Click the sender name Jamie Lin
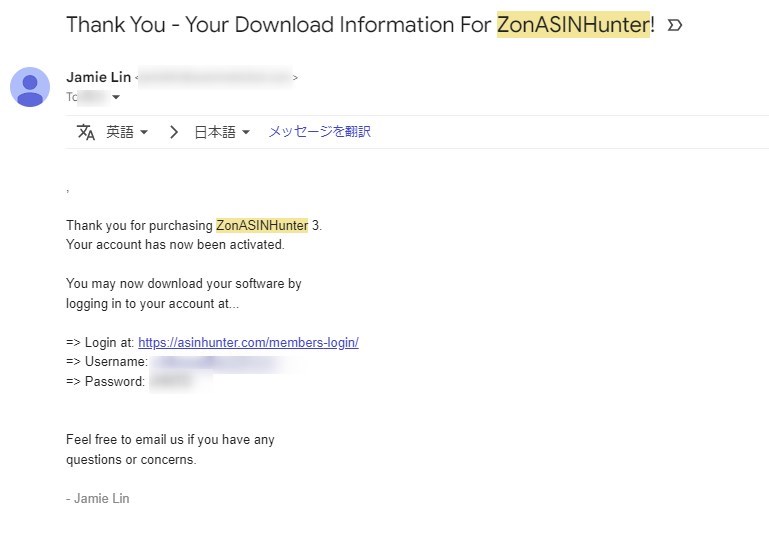This screenshot has height=533, width=769. click(x=99, y=77)
